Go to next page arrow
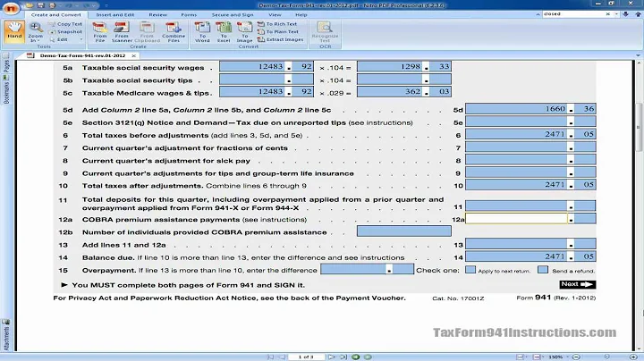The image size is (644, 361). [332, 357]
